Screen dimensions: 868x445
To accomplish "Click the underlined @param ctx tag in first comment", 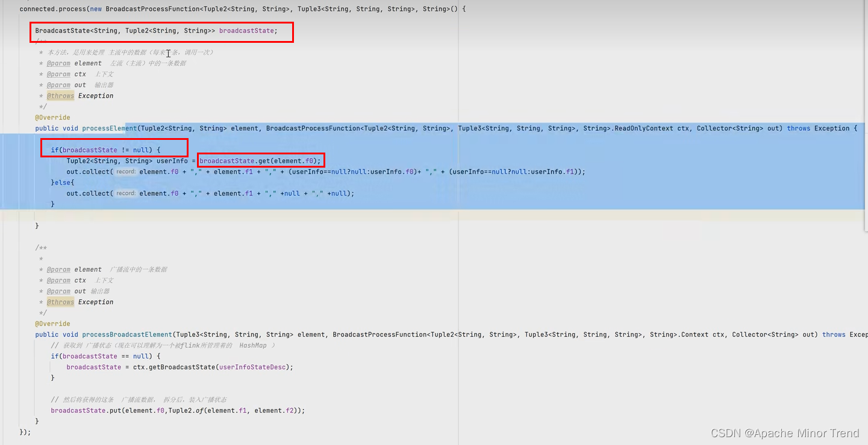I will (58, 74).
